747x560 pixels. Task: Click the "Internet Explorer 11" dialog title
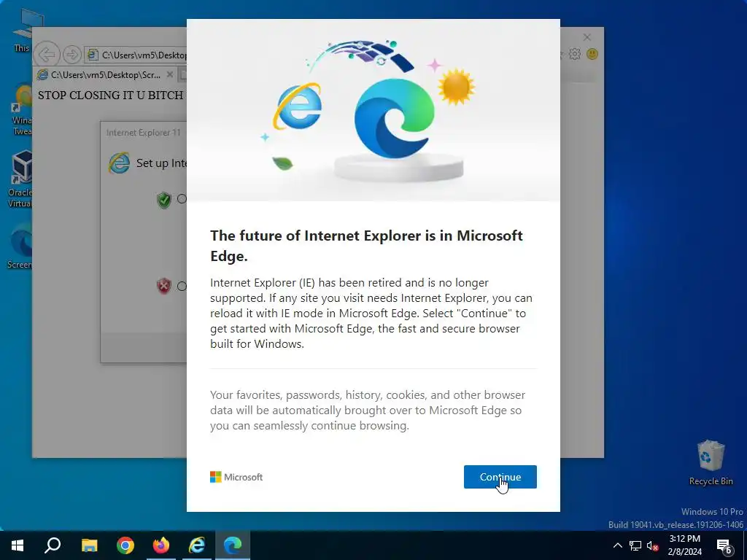coord(144,133)
